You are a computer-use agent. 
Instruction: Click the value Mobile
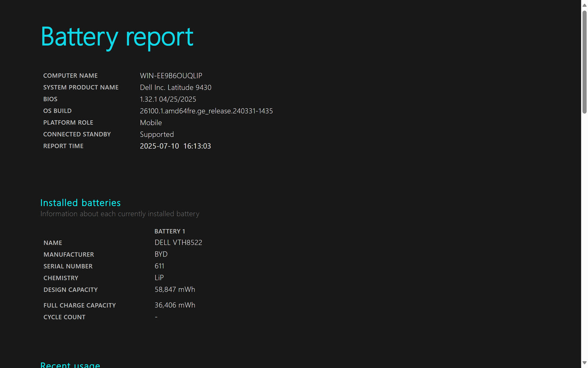[151, 123]
